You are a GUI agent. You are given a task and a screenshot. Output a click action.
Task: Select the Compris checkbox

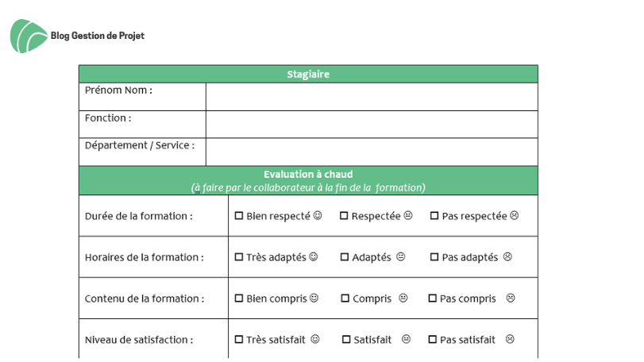pos(345,298)
